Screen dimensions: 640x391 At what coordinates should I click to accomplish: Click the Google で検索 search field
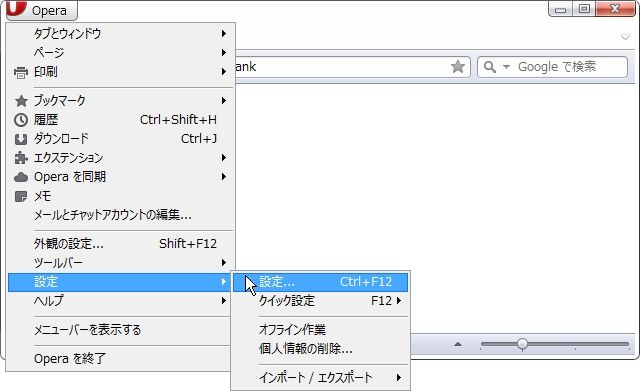[553, 67]
